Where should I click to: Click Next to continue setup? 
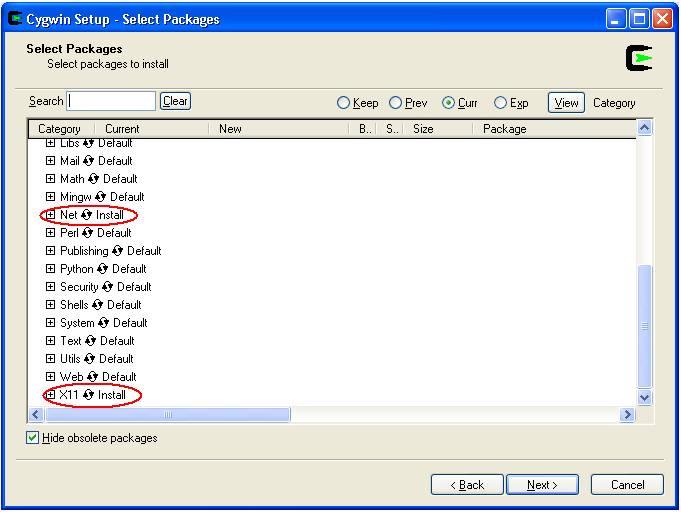point(542,485)
